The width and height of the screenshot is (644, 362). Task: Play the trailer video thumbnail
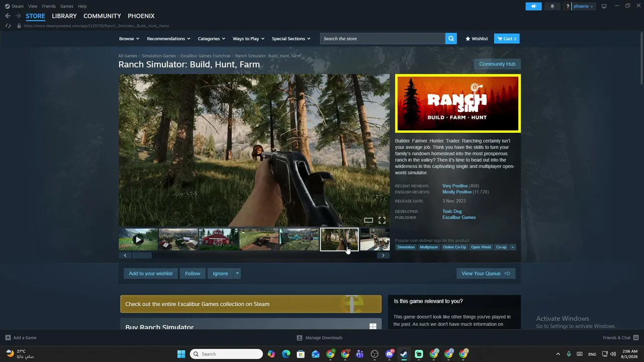tap(138, 240)
